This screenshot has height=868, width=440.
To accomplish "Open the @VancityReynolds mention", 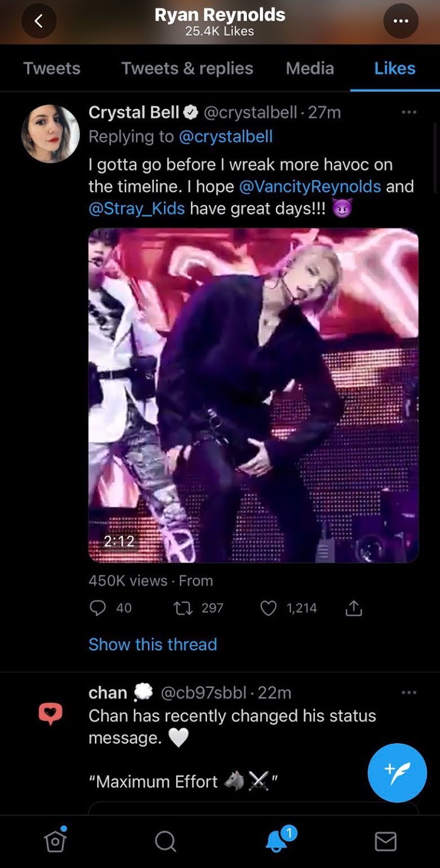I will tap(310, 186).
